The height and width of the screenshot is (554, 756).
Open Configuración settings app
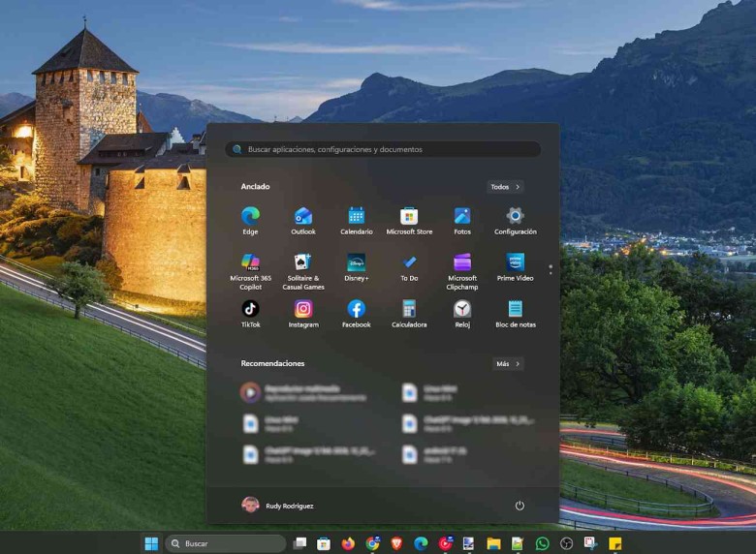[515, 216]
